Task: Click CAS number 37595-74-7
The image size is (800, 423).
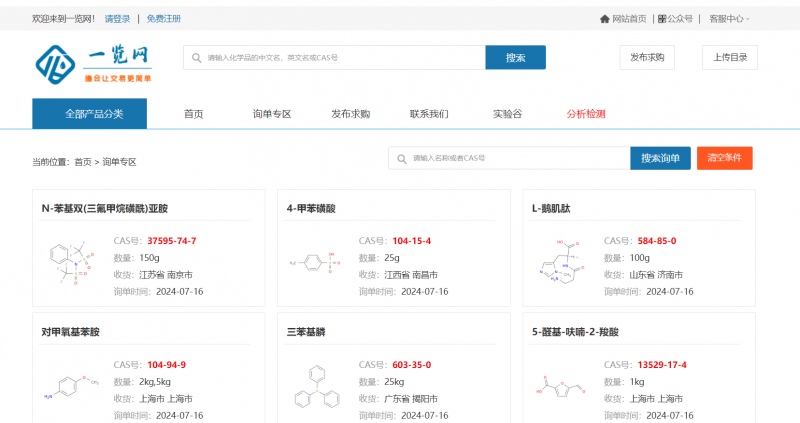Action: (x=172, y=241)
